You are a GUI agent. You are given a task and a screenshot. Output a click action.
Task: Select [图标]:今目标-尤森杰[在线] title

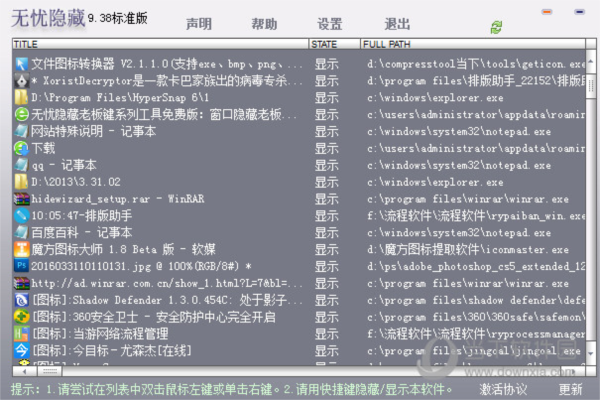pyautogui.click(x=112, y=350)
